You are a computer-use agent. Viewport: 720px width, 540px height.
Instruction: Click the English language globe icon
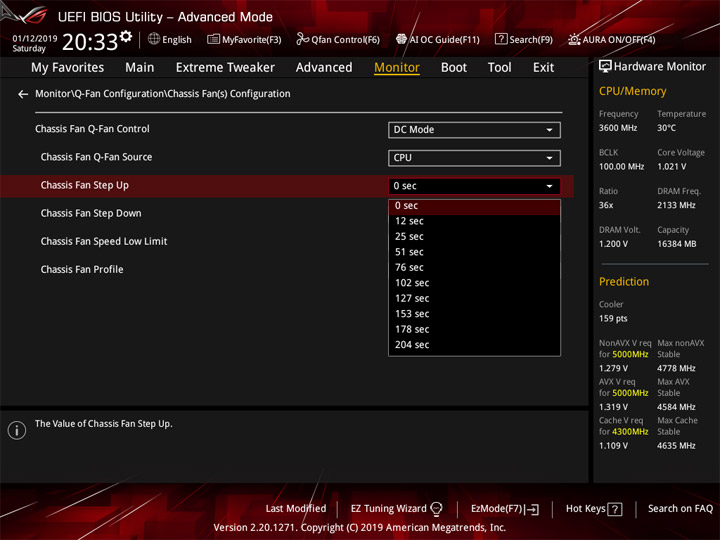[154, 39]
